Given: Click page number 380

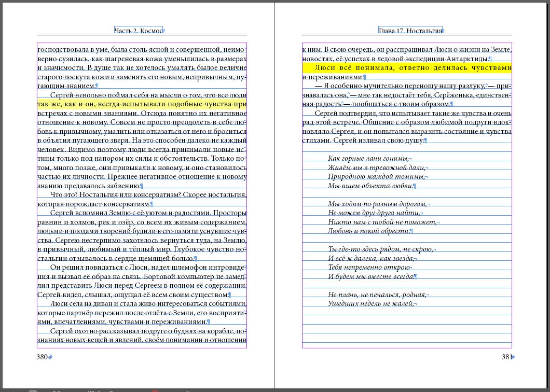Looking at the screenshot, I should 42,357.
